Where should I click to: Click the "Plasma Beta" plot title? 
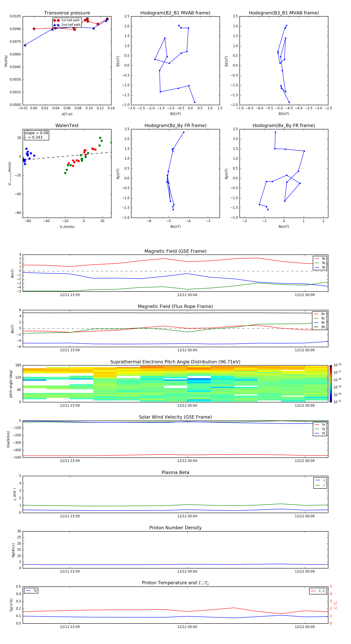pos(175,473)
